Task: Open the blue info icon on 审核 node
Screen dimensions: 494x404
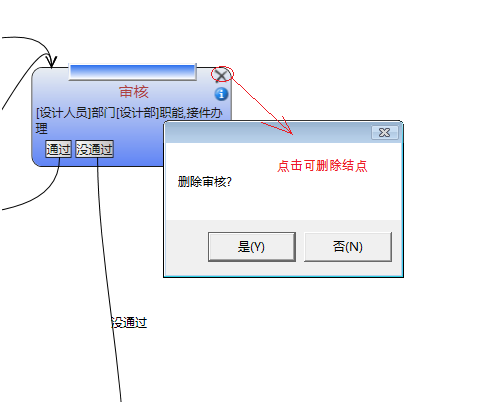Action: point(221,94)
